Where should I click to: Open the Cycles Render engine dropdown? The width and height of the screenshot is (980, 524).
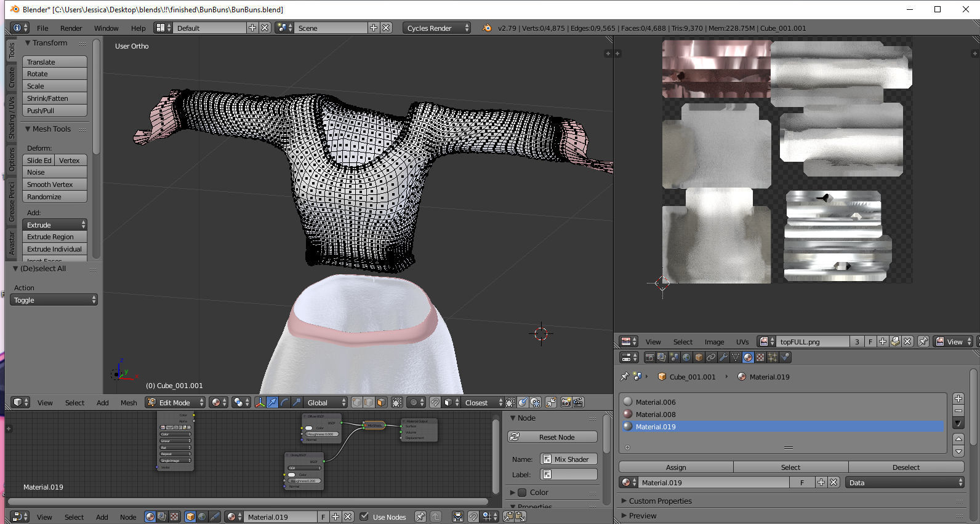point(436,28)
